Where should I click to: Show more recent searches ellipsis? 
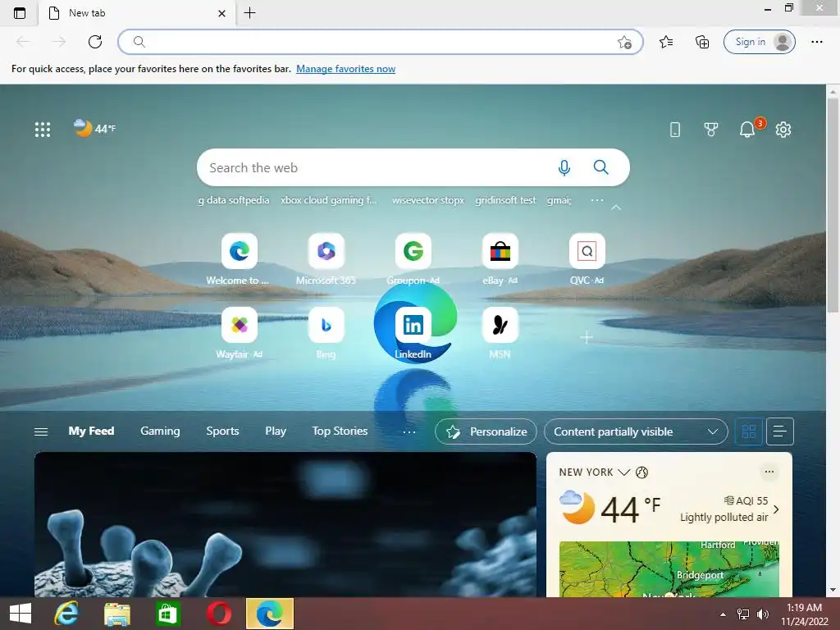point(597,200)
